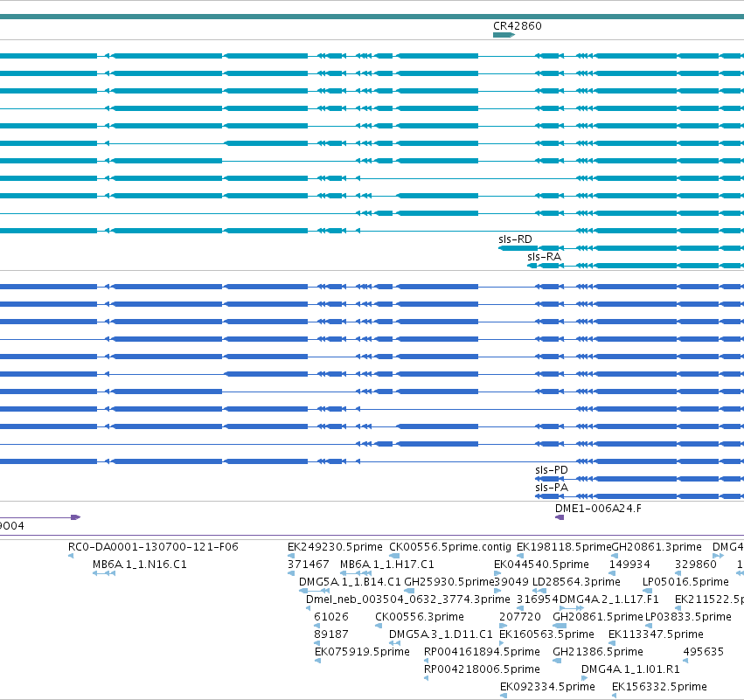
Task: Select the EK044540.5prime EST label
Action: point(541,565)
